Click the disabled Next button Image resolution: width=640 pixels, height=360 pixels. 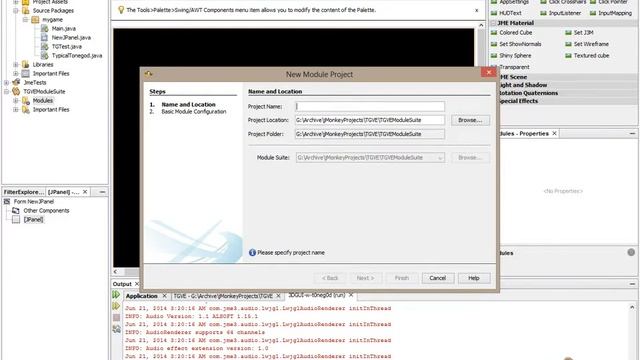click(x=365, y=278)
